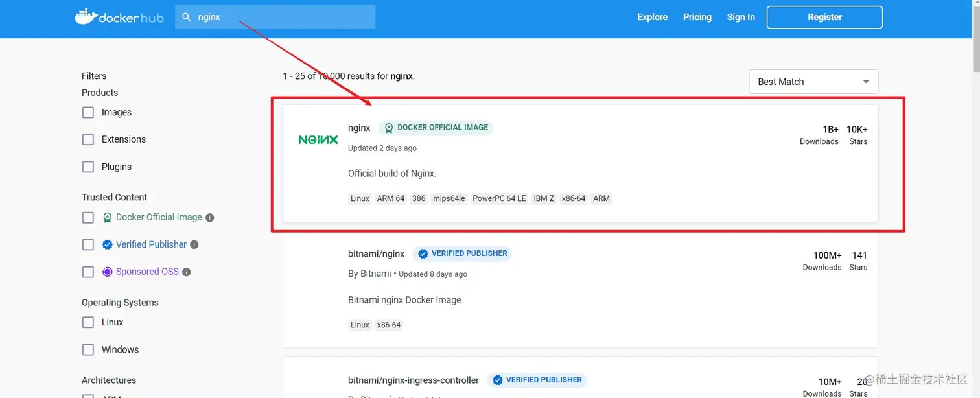Click the purple Sponsored OSS icon in filters
Viewport: 980px width, 398px height.
point(108,272)
